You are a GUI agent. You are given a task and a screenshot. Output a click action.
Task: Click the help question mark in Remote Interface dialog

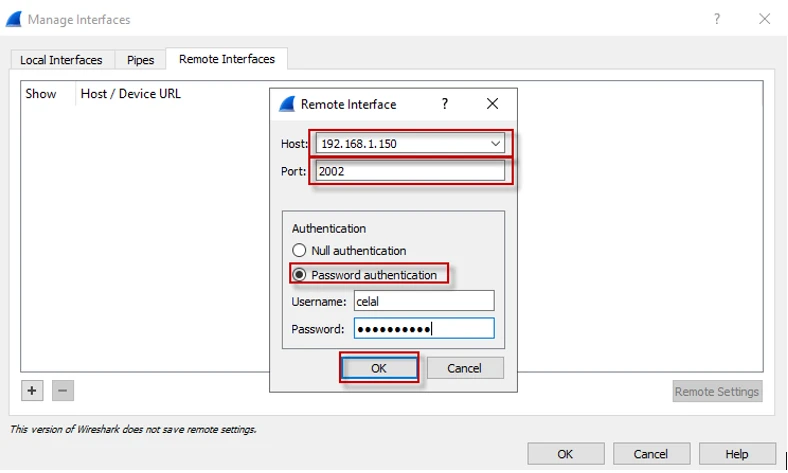[x=445, y=104]
